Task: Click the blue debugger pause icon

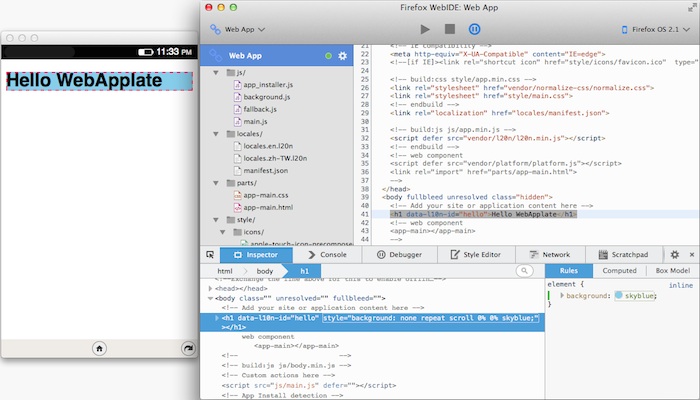Action: pyautogui.click(x=474, y=30)
